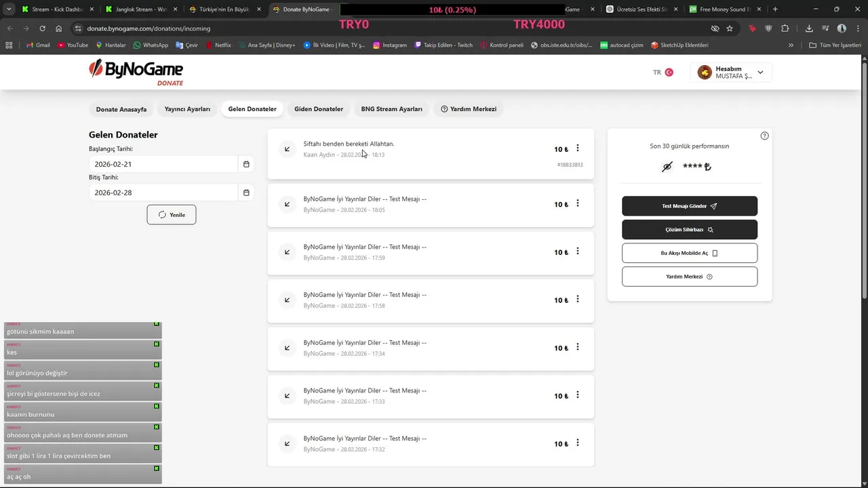Click donation ID #18833813
868x488 pixels.
(570, 165)
